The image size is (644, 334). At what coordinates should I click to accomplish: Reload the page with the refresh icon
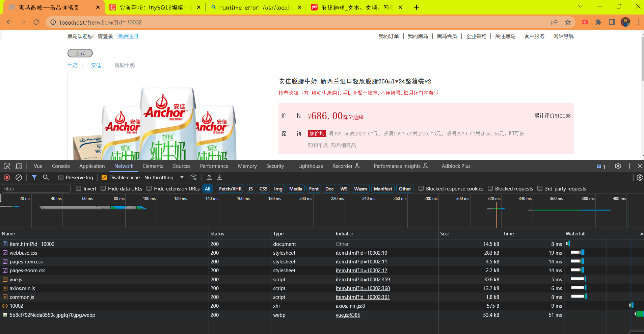[x=36, y=22]
